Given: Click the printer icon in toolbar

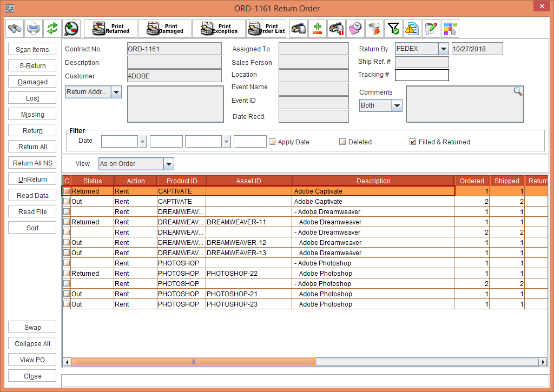Looking at the screenshot, I should (34, 28).
